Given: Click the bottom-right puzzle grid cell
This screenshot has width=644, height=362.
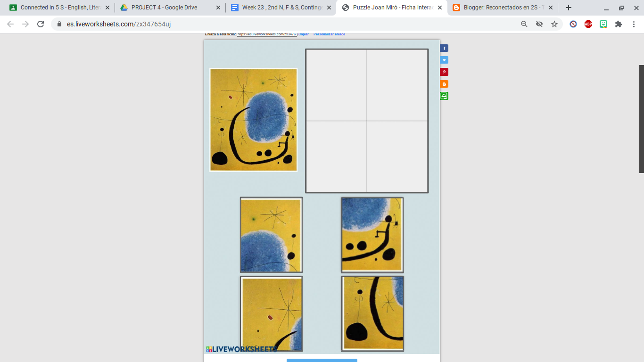Looking at the screenshot, I should (x=397, y=156).
